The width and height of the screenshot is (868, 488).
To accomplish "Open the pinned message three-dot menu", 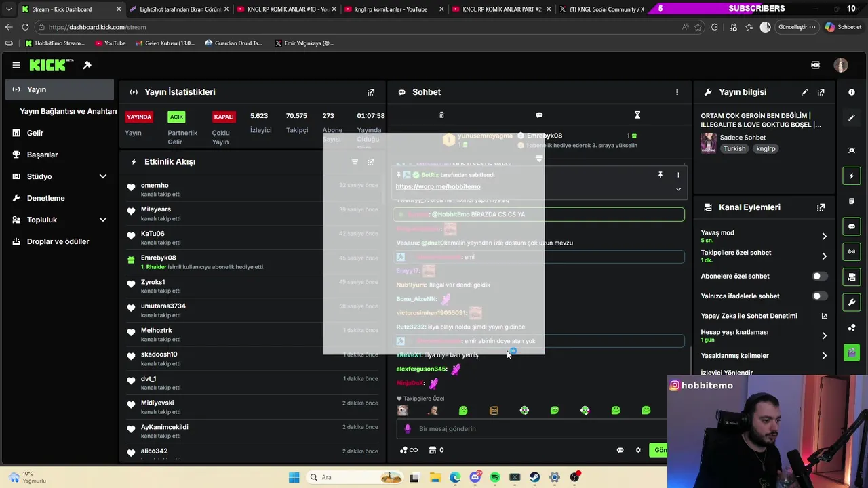I will (x=678, y=175).
